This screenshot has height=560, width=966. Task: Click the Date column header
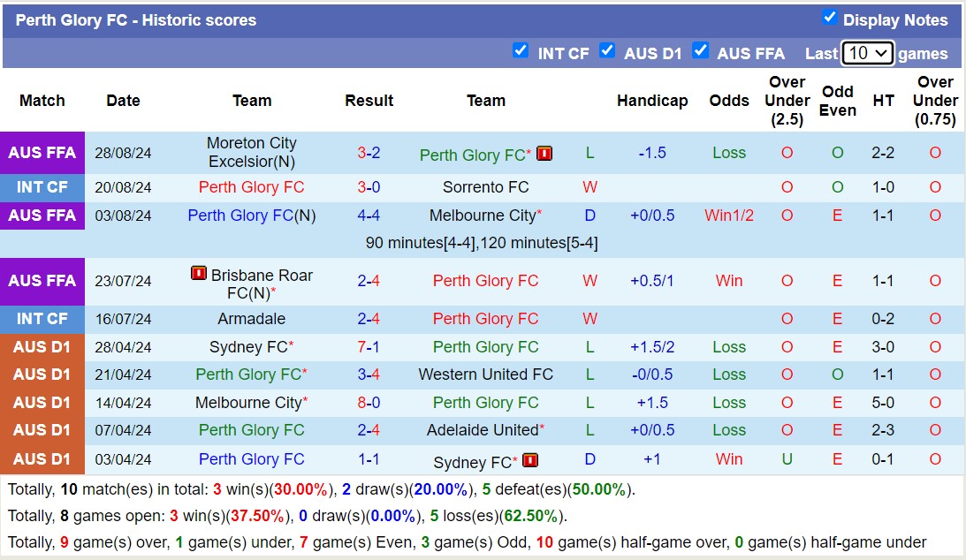(x=123, y=101)
